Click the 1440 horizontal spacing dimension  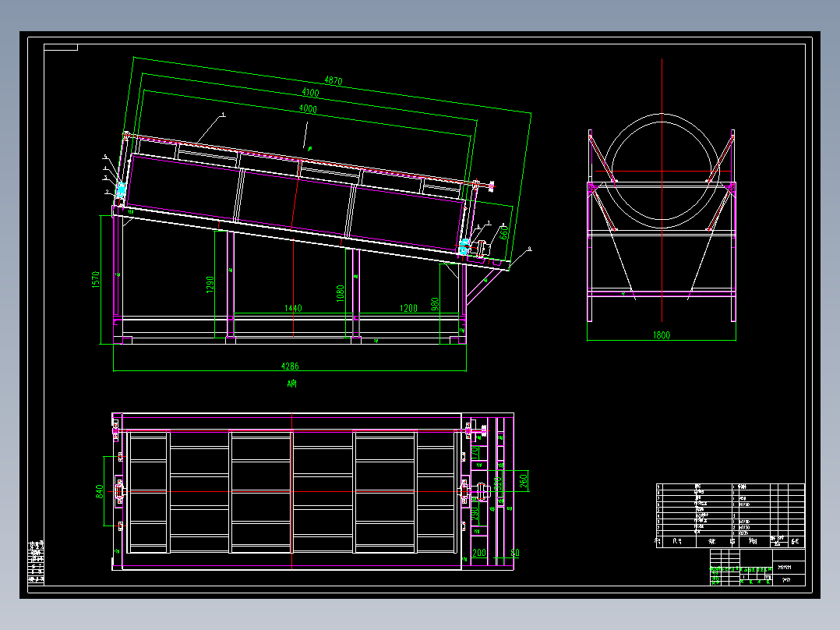tap(293, 308)
